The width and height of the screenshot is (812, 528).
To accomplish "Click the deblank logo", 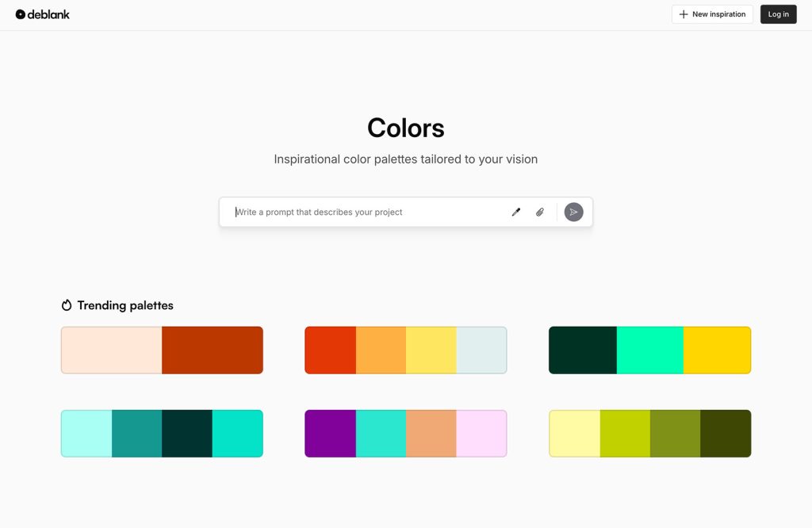I will click(x=43, y=14).
